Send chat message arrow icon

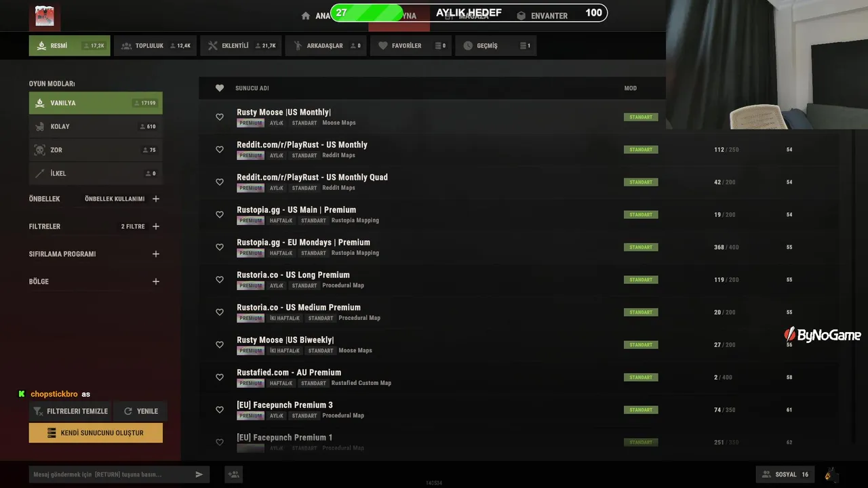pos(199,474)
